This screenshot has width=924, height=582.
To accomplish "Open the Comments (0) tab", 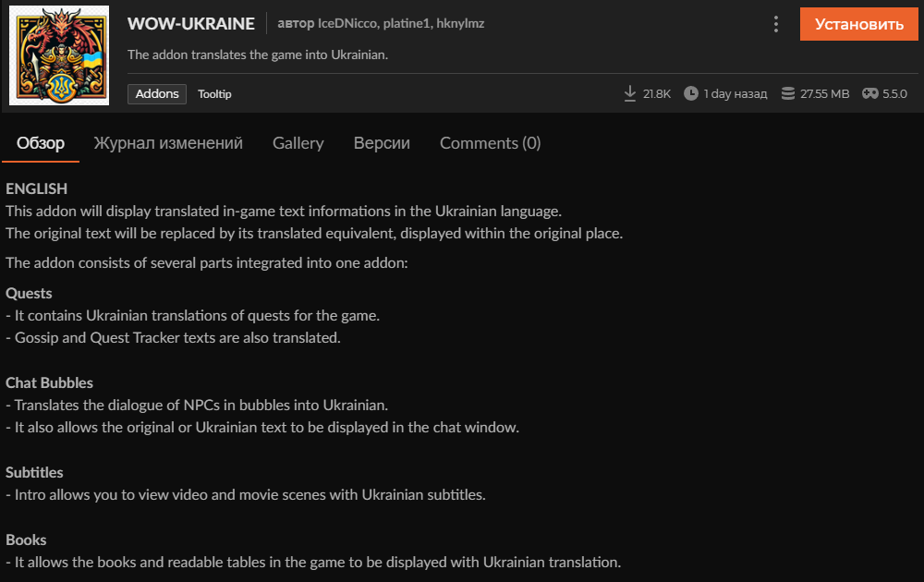I will point(491,143).
